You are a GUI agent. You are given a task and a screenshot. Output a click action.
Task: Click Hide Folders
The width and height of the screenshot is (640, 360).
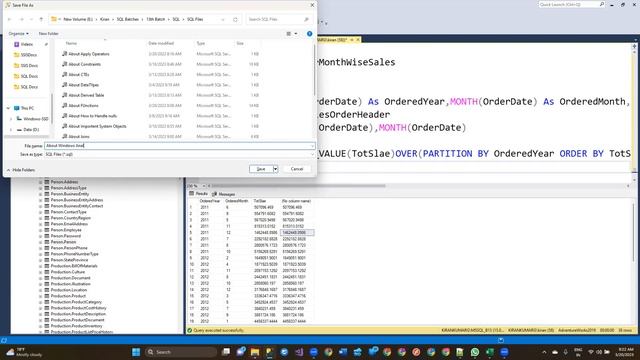pyautogui.click(x=21, y=170)
